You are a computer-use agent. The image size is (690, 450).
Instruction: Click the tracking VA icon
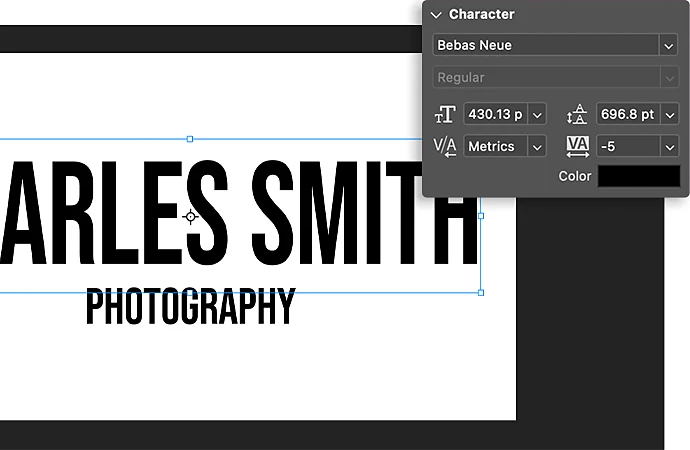pyautogui.click(x=577, y=146)
